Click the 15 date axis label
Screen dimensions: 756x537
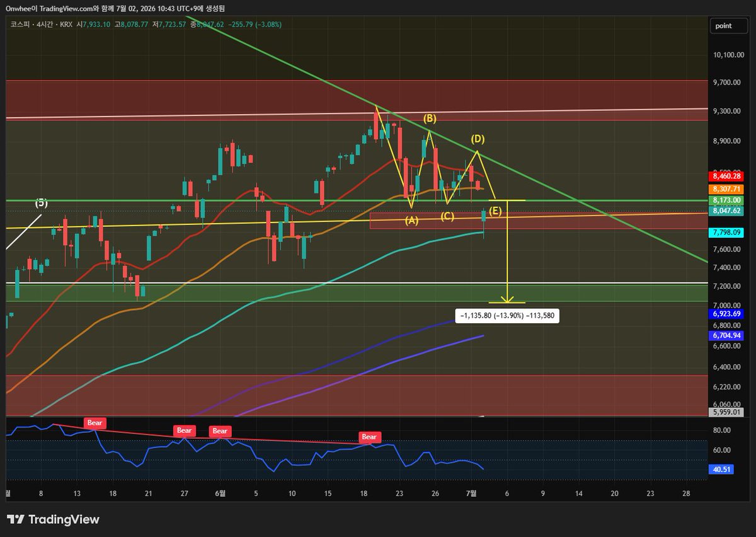tap(328, 494)
